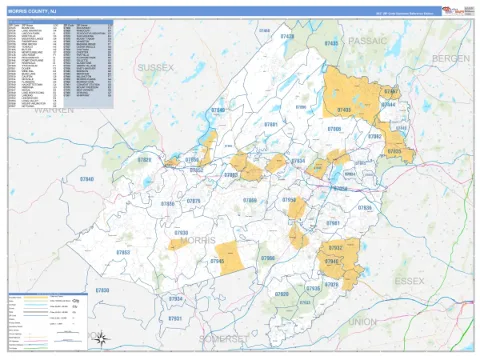Click ZIP code 07828 label
This screenshot has height=360, width=480.
tap(145, 160)
